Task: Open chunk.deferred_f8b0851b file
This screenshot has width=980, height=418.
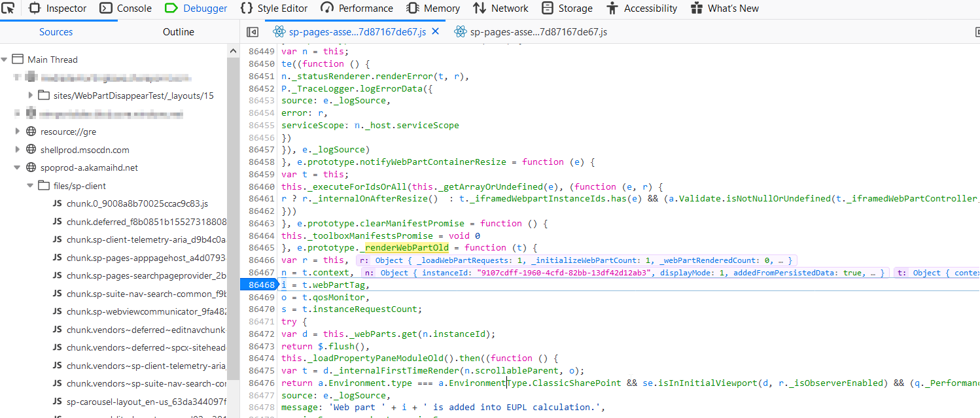Action: click(x=147, y=222)
